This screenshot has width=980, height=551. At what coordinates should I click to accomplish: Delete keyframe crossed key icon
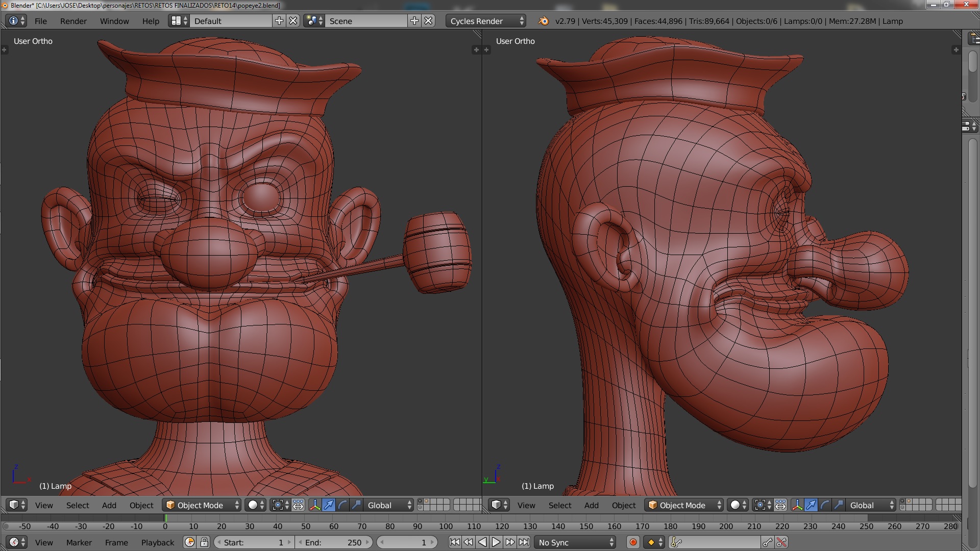[781, 542]
